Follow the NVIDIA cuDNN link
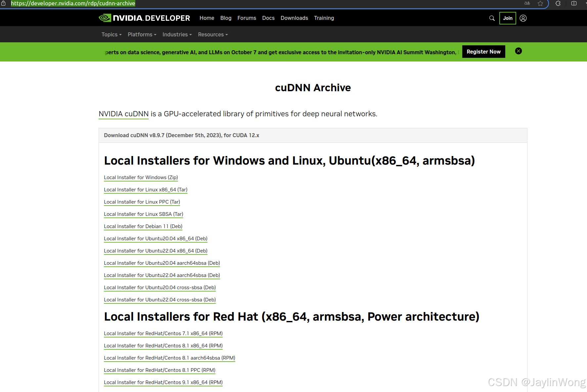 [123, 114]
